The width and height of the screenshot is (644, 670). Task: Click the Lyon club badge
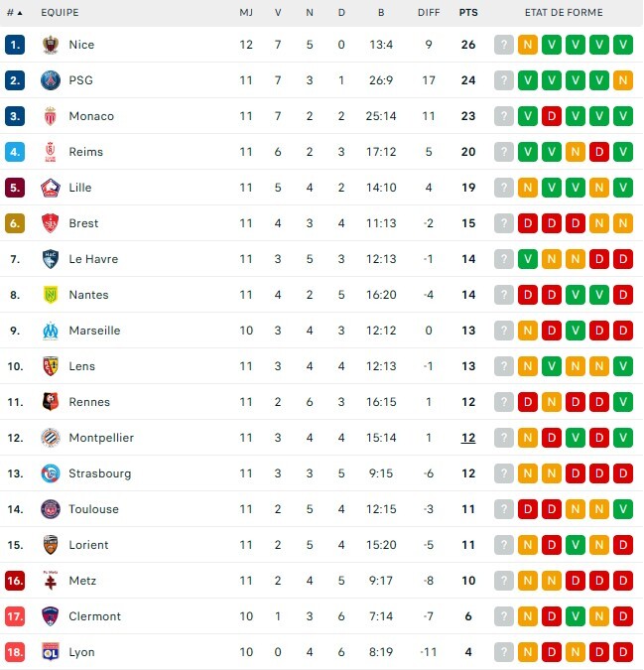pos(51,652)
